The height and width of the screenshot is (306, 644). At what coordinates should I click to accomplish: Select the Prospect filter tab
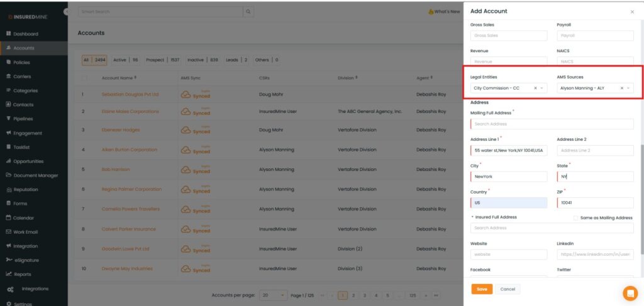click(x=155, y=60)
